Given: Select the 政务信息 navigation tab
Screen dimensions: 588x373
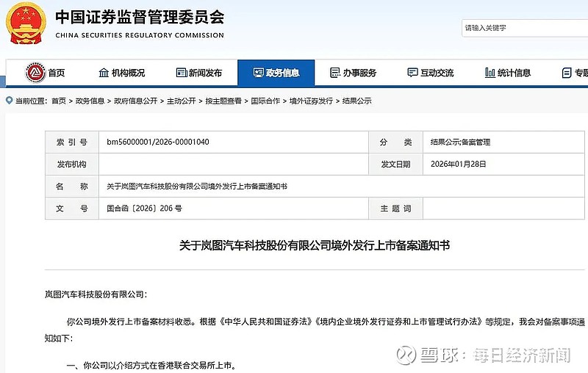Looking at the screenshot, I should (x=276, y=73).
